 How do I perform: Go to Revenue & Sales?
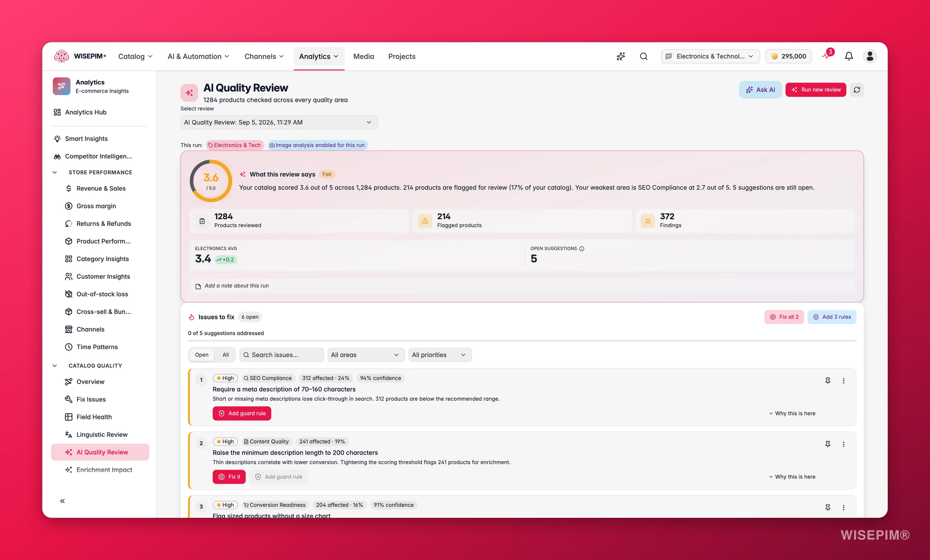tap(101, 188)
